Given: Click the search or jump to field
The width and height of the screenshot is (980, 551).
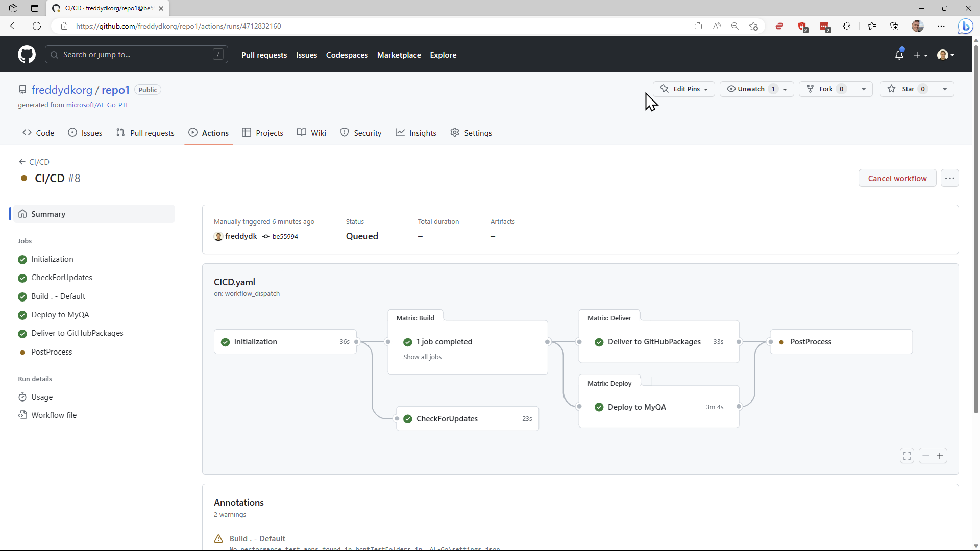Looking at the screenshot, I should pos(136,55).
